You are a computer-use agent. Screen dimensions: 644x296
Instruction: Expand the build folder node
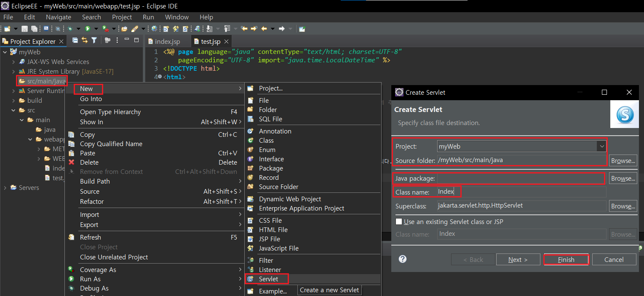[x=13, y=101]
